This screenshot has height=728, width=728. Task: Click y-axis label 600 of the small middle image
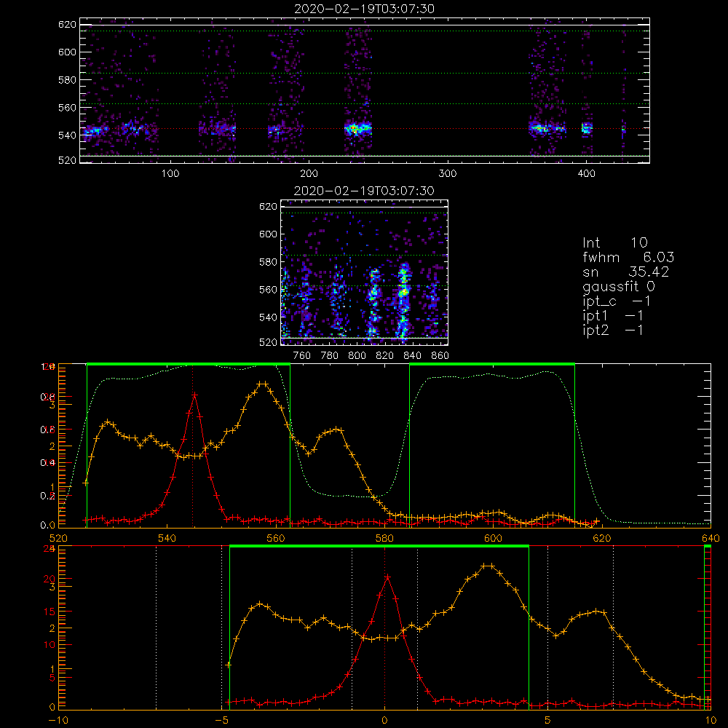click(x=268, y=234)
